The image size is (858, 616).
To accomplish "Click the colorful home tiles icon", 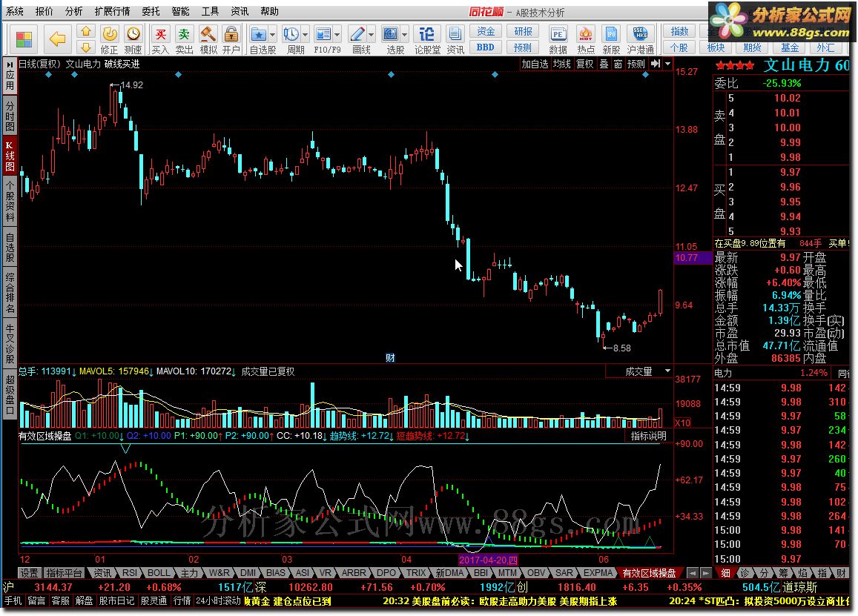I will point(24,39).
